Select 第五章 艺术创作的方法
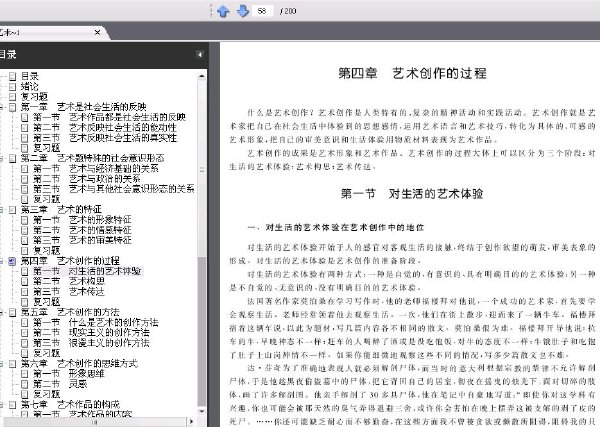 pos(70,312)
